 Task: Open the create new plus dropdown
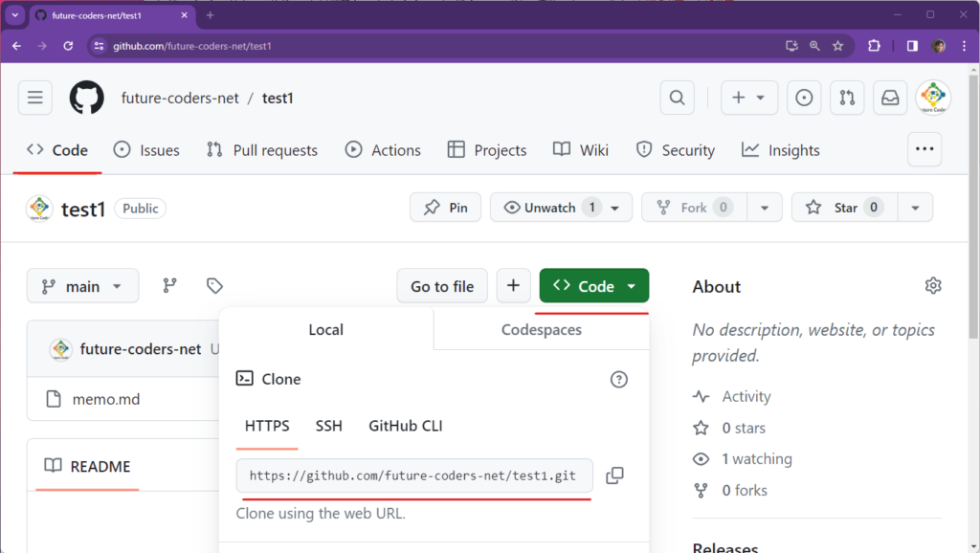748,98
